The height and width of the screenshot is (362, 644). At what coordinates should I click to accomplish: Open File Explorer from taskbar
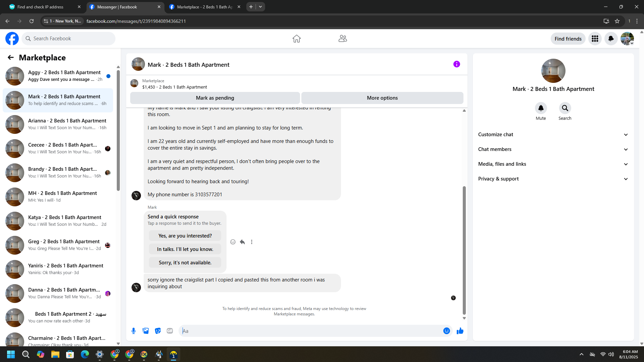55,354
